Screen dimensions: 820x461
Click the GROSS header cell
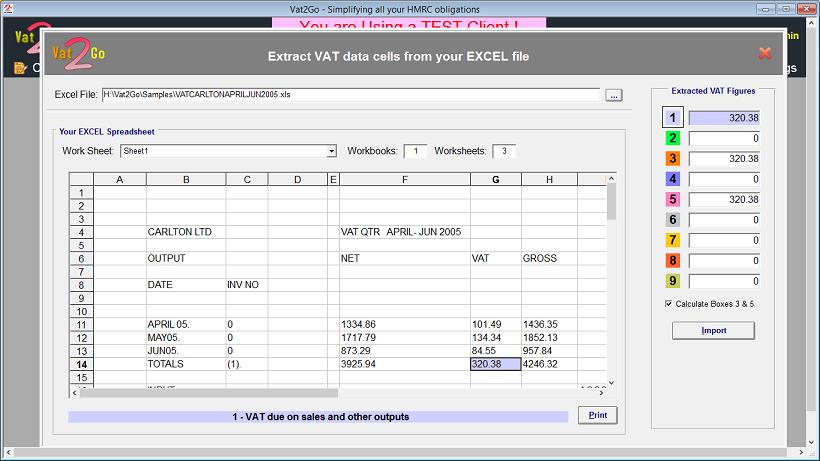(549, 258)
